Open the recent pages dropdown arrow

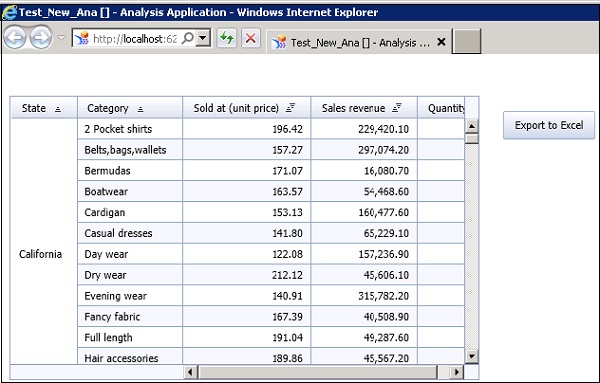click(x=61, y=38)
